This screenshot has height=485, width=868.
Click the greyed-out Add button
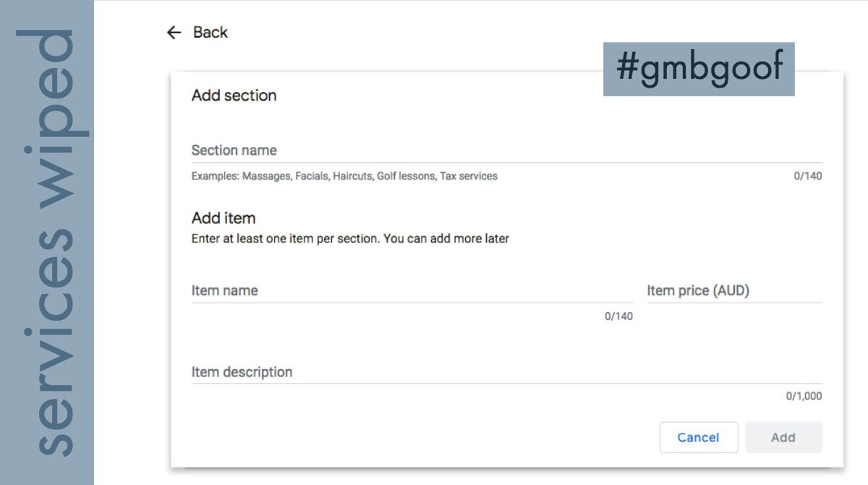[x=783, y=437]
